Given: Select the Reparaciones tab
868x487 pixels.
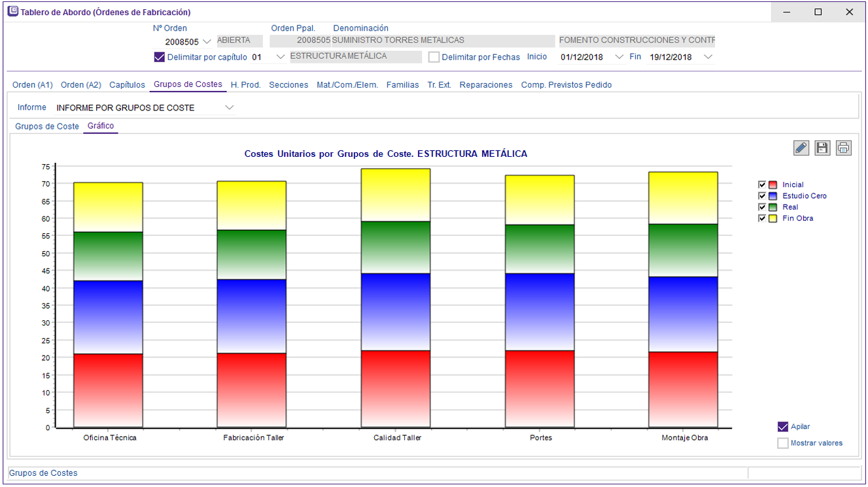Looking at the screenshot, I should point(486,85).
